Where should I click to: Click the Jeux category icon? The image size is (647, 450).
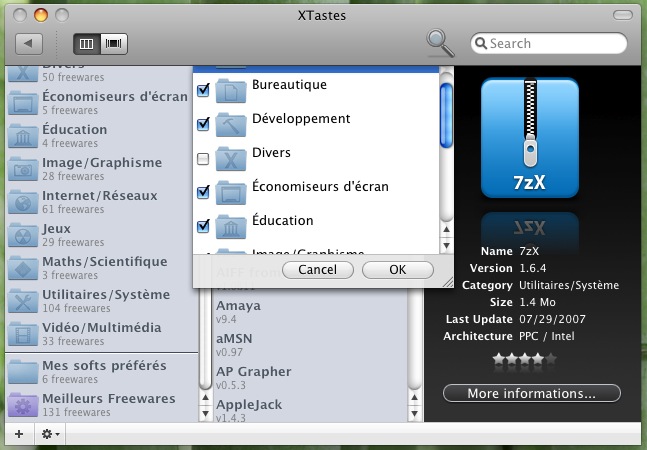[22, 236]
